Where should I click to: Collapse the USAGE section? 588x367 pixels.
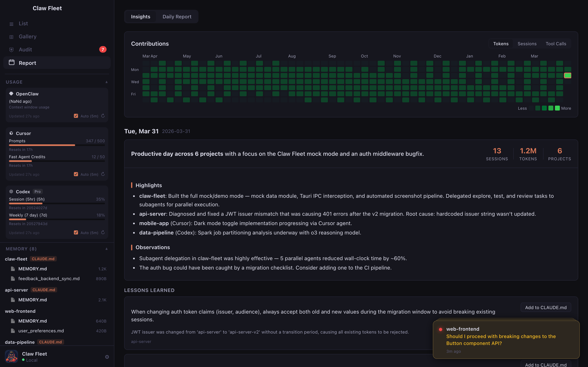pos(107,82)
